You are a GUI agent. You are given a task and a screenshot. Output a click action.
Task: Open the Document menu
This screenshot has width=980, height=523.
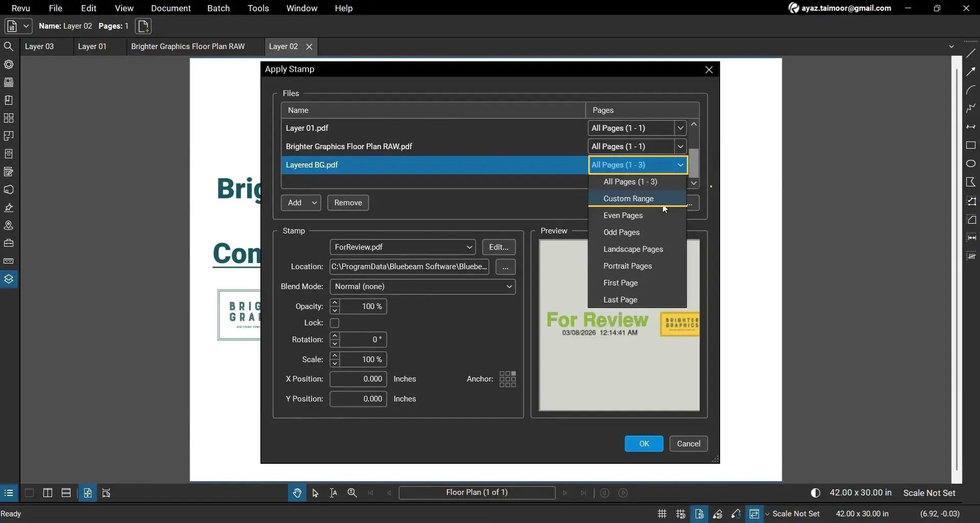(x=171, y=8)
